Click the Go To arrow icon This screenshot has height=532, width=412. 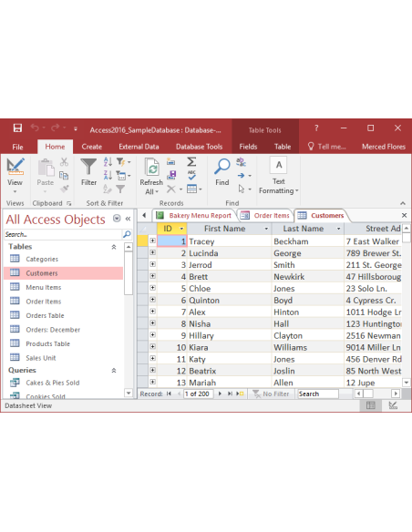241,176
